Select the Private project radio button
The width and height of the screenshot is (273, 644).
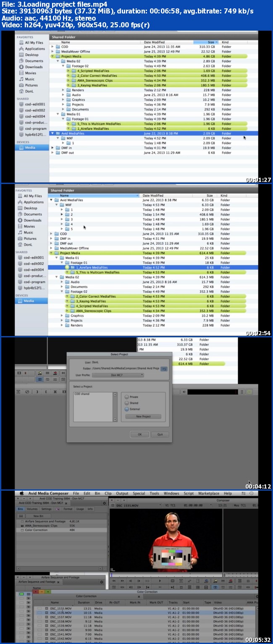pos(127,397)
